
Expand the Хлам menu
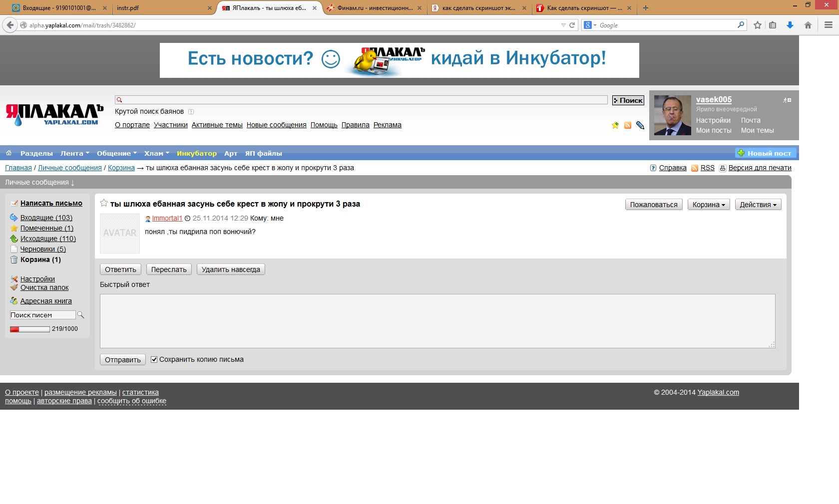click(x=157, y=153)
